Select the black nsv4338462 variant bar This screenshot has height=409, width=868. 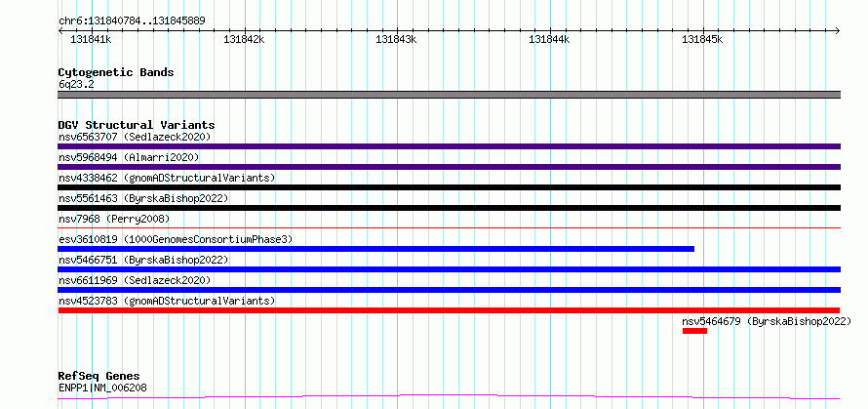[449, 187]
